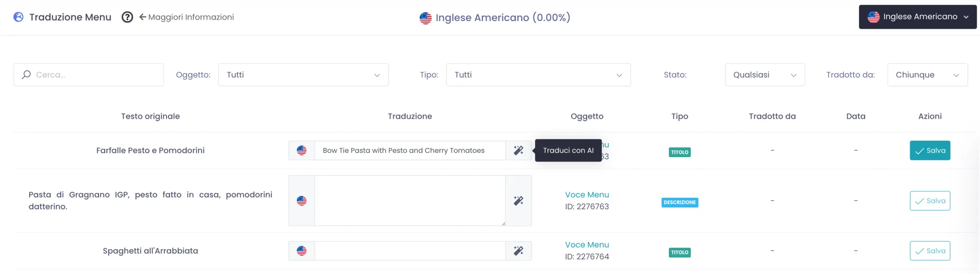The width and height of the screenshot is (980, 274).
Task: Click the Maggiori Informazioni link
Action: click(191, 17)
